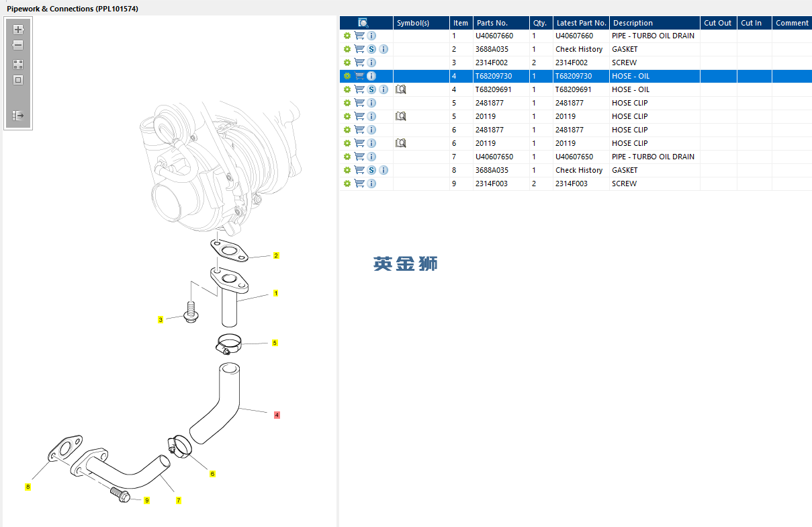Select the red callout 4 for the hose

point(277,415)
